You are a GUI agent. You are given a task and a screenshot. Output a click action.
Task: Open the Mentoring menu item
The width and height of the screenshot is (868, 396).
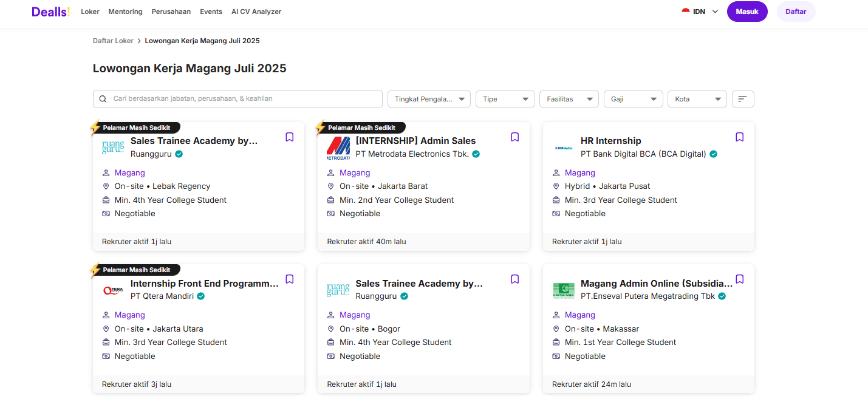[125, 12]
